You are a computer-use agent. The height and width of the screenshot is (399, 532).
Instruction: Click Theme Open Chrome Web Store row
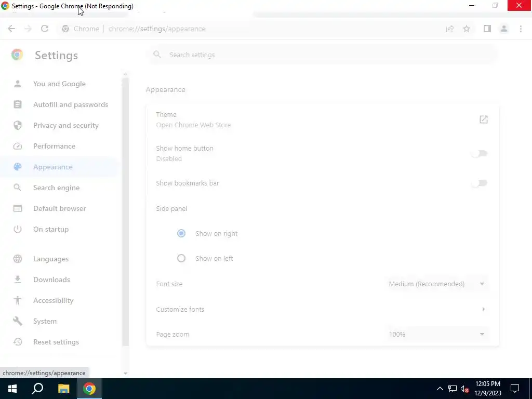pyautogui.click(x=322, y=120)
